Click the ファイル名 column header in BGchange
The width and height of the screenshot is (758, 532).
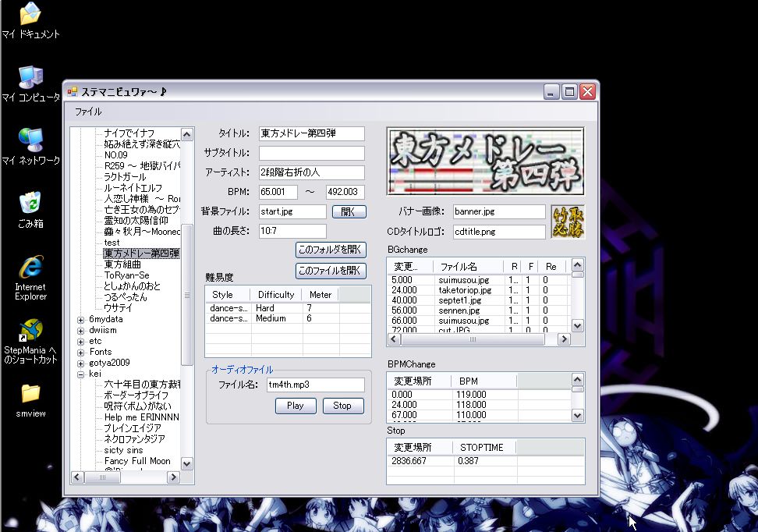pyautogui.click(x=469, y=267)
